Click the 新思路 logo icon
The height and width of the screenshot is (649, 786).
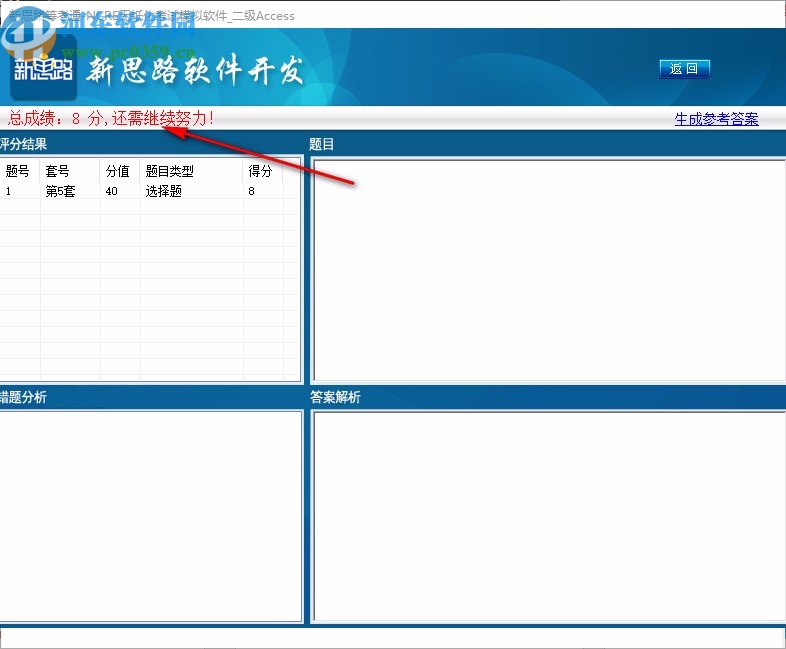tap(44, 68)
